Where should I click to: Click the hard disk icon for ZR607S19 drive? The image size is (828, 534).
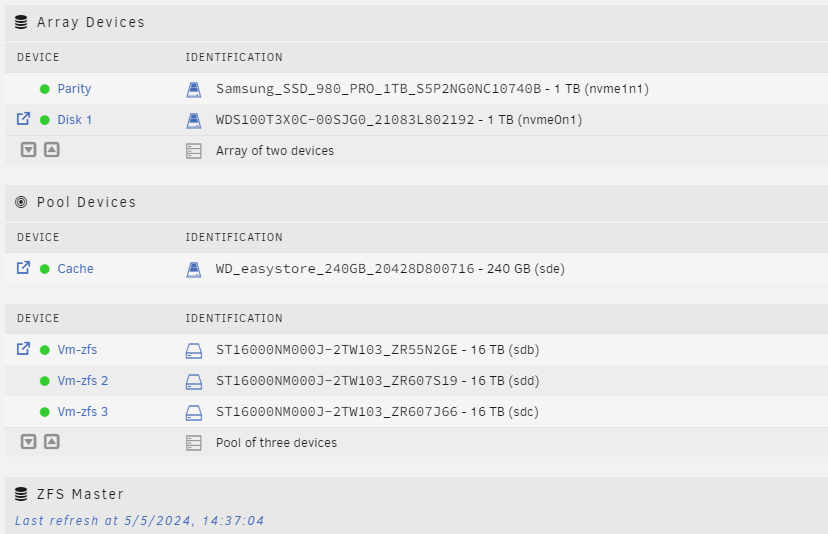pyautogui.click(x=194, y=382)
